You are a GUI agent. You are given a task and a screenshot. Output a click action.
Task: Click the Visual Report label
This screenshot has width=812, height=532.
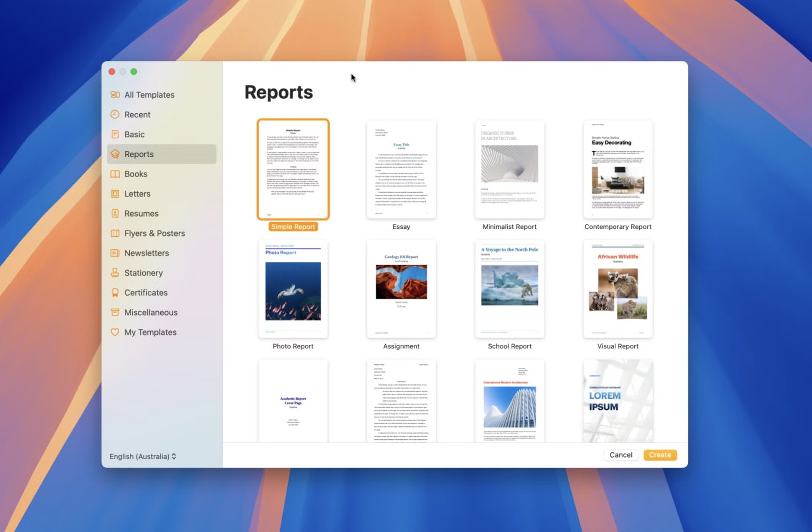[x=618, y=346]
